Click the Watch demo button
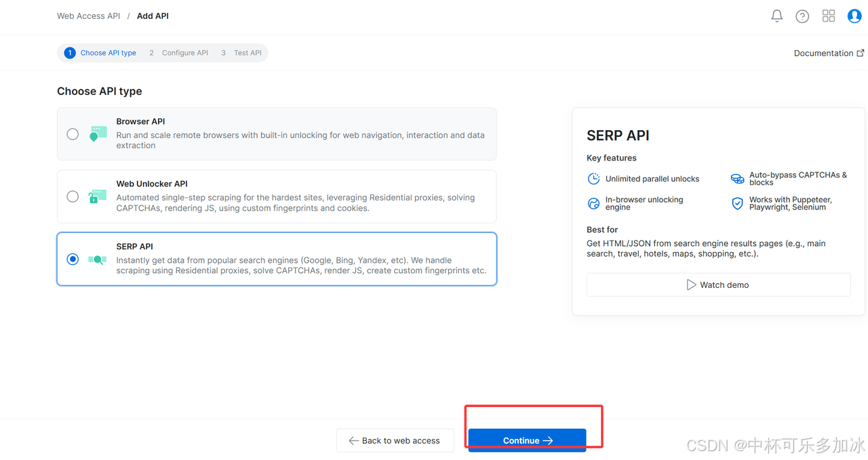Screen dimensions: 868x460 tap(718, 285)
